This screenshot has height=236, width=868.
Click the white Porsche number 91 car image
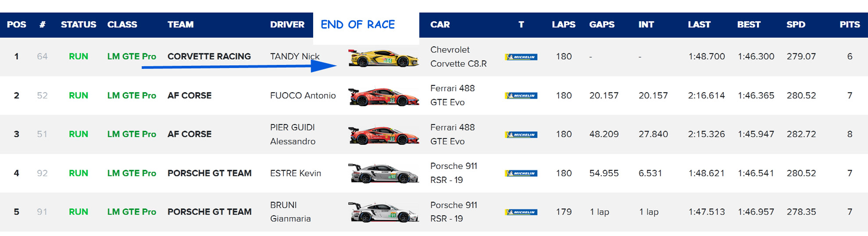pos(383,212)
